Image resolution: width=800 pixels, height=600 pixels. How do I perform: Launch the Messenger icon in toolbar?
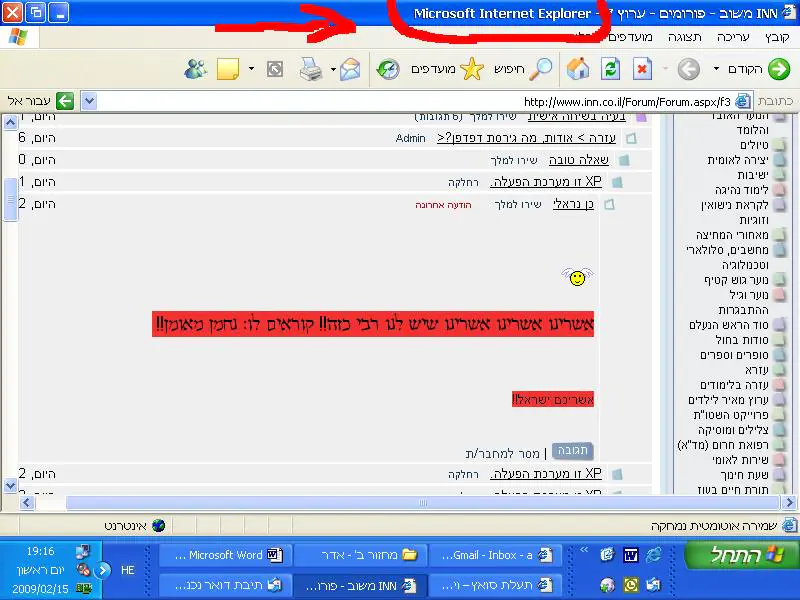[196, 69]
